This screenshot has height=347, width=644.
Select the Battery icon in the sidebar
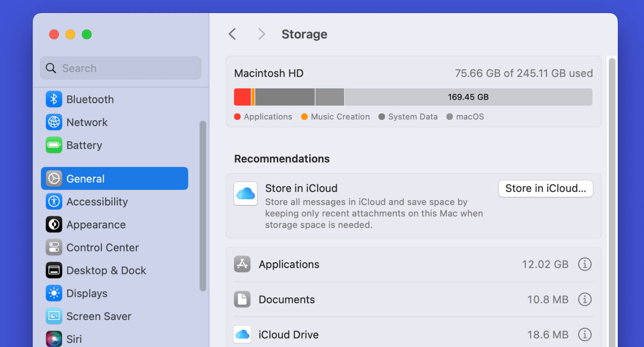pos(54,145)
